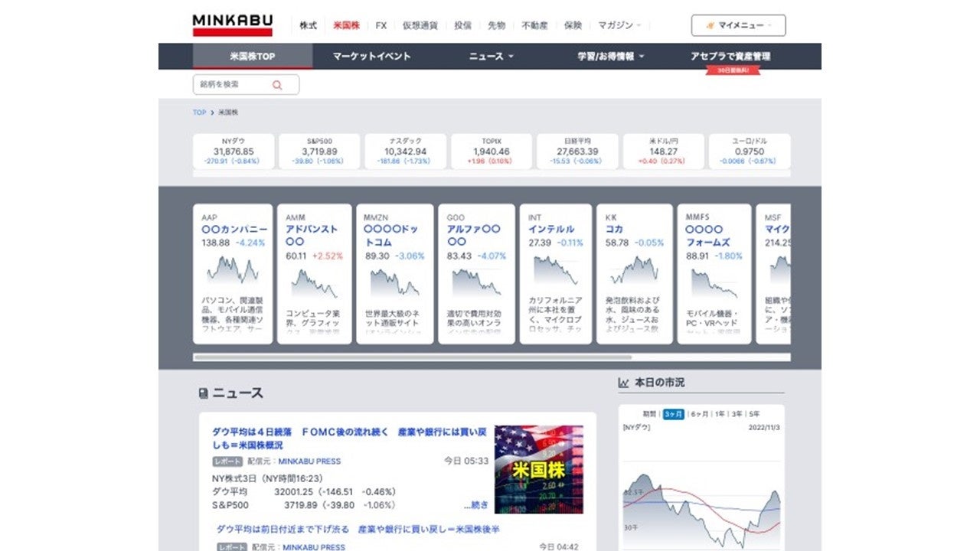The height and width of the screenshot is (551, 980).
Task: Open the 米ドル/円 rate card
Action: point(663,152)
